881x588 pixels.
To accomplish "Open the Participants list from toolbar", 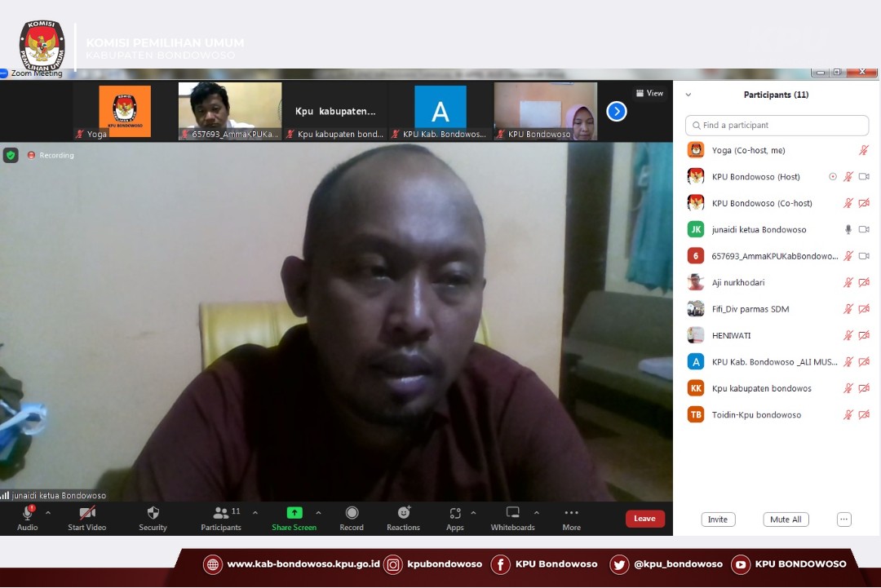I will (221, 513).
